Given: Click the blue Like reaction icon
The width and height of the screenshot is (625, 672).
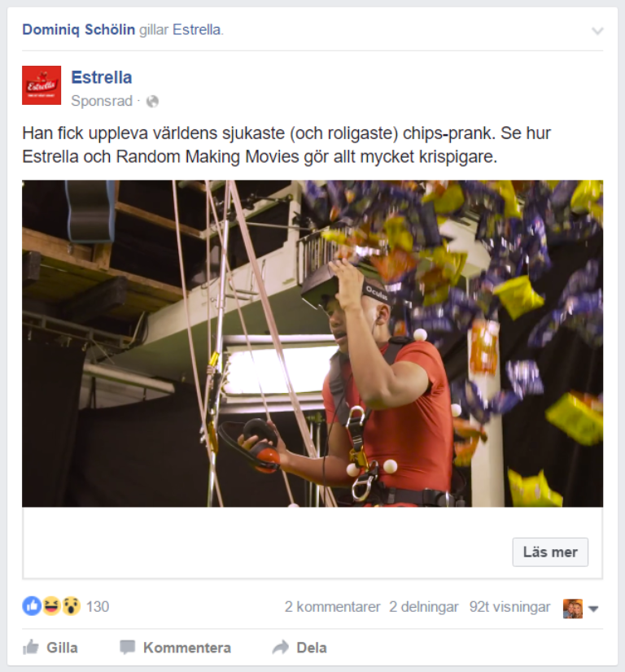Looking at the screenshot, I should click(x=32, y=606).
